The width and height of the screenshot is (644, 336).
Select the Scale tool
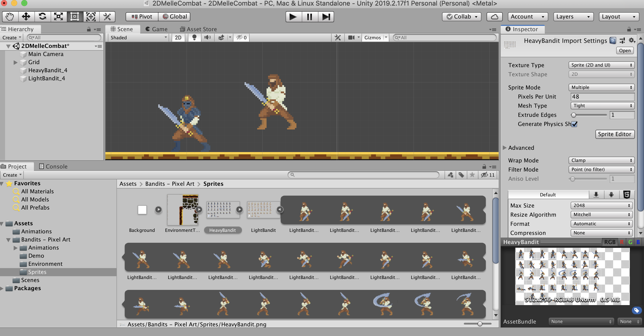point(58,17)
